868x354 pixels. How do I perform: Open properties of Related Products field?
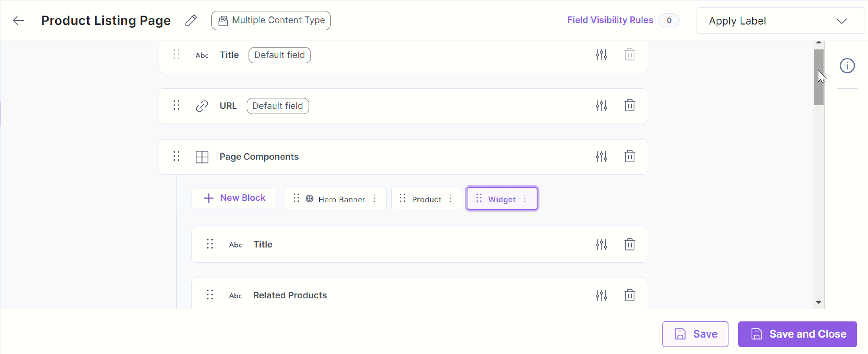(x=601, y=295)
